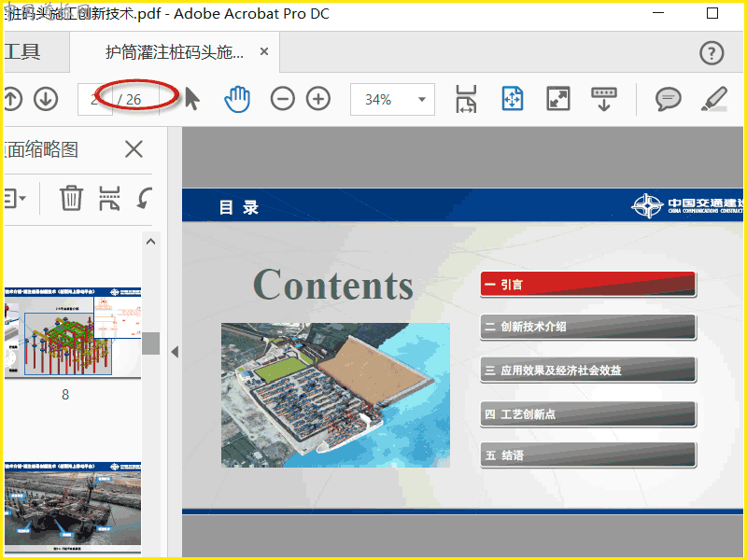Maximize the Acrobat window
This screenshot has width=747, height=560.
tap(712, 13)
